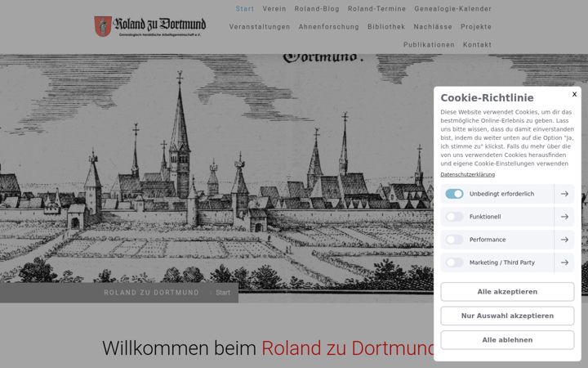588x368 pixels.
Task: Click the Roland zu Dortmund logo
Action: [150, 26]
